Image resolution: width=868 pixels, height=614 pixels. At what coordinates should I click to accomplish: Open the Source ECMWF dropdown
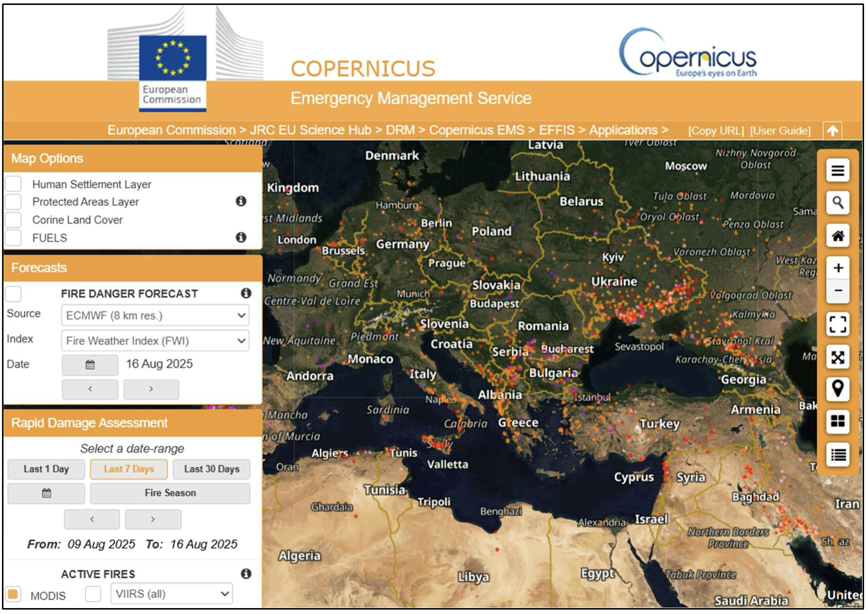pos(155,315)
